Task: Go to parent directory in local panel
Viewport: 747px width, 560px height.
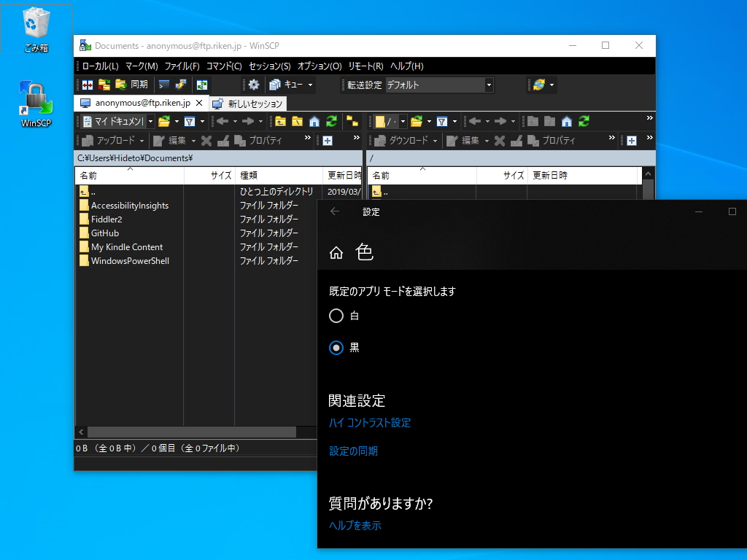Action: point(279,121)
